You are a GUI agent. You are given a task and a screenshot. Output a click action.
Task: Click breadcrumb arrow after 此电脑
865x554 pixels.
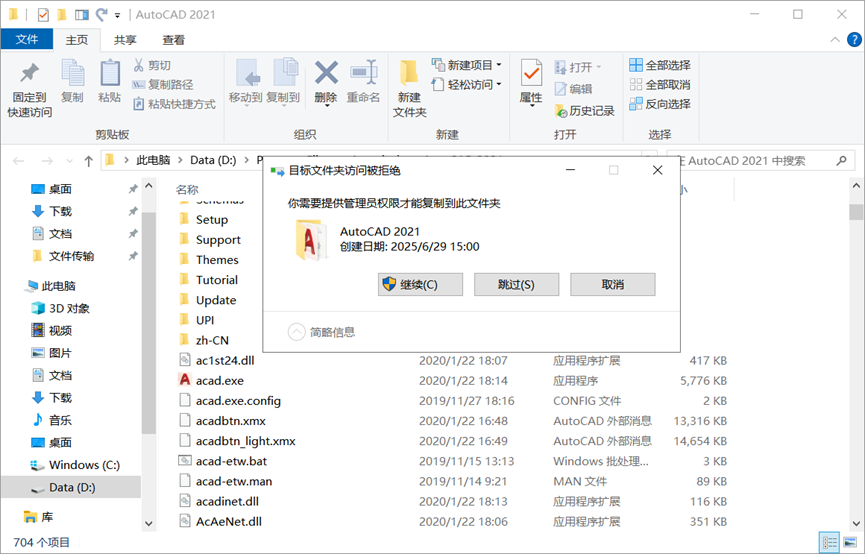point(180,161)
